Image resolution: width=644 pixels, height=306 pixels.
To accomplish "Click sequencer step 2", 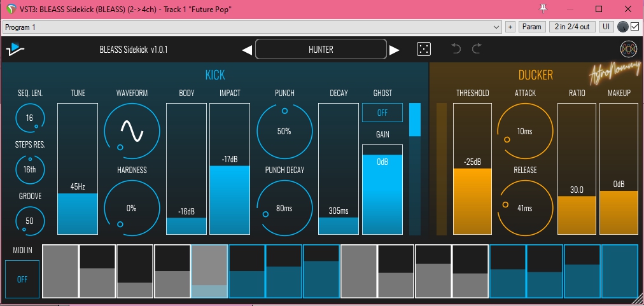I will coord(97,271).
